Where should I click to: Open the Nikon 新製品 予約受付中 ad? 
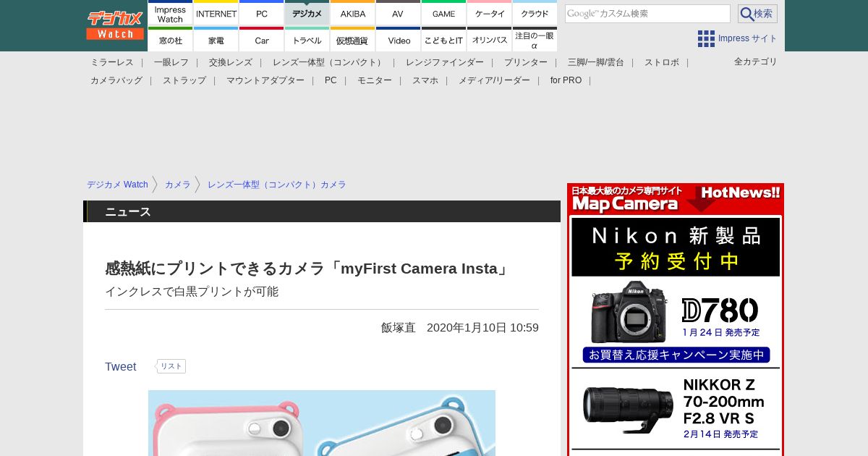pos(676,247)
